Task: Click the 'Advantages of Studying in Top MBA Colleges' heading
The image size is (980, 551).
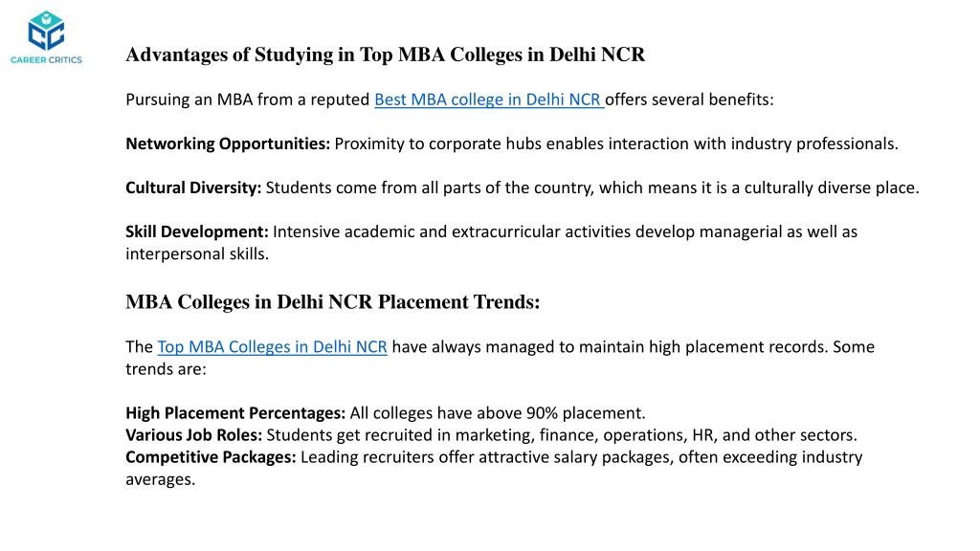Action: click(385, 55)
